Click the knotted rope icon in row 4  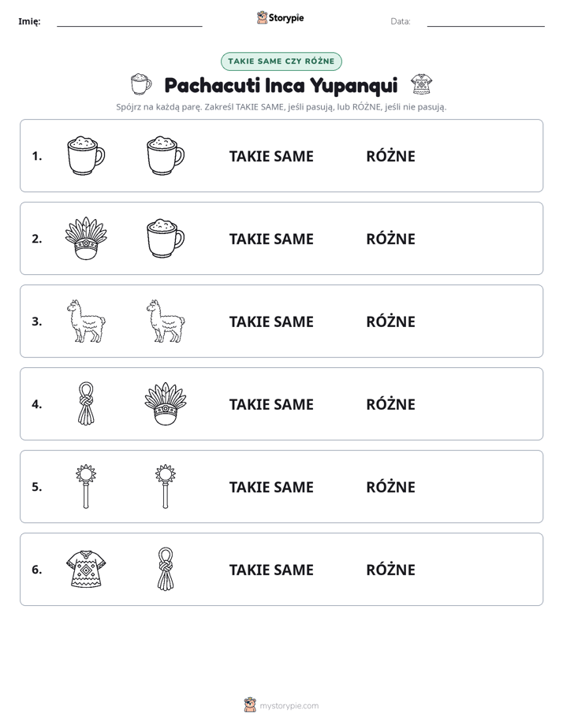tap(86, 403)
